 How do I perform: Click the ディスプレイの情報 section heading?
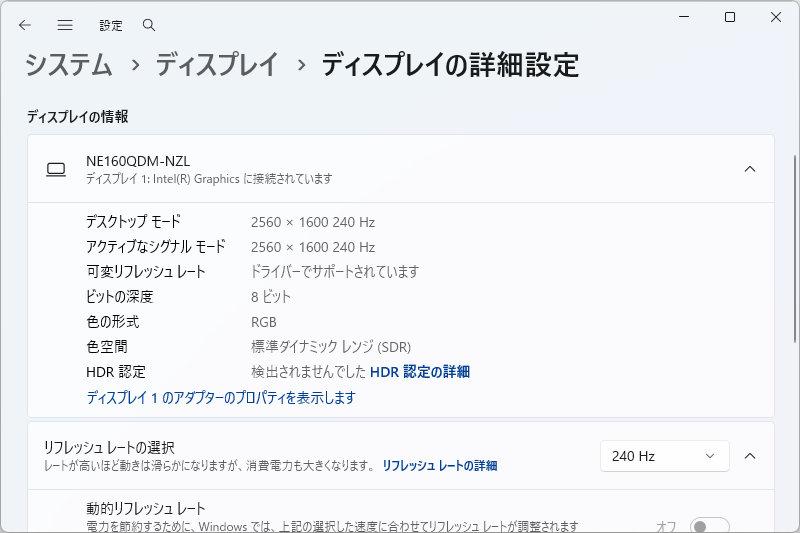(x=78, y=117)
